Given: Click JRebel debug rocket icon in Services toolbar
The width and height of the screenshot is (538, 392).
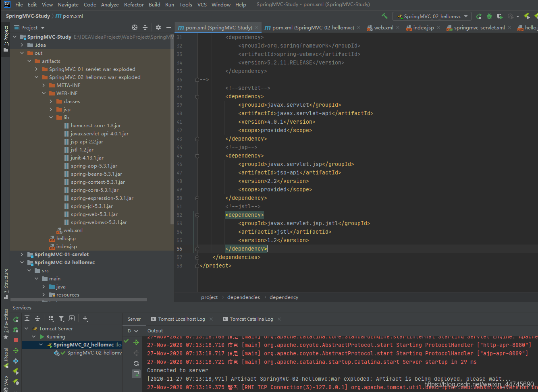Looking at the screenshot, I should click(16, 382).
